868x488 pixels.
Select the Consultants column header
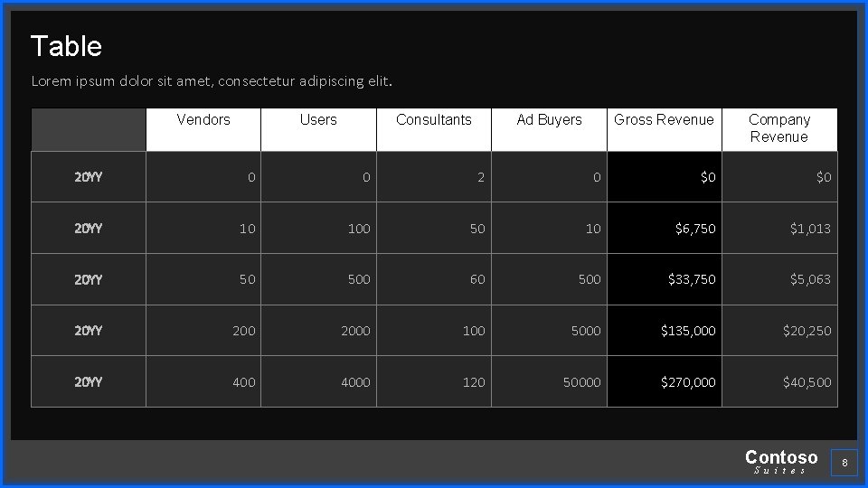coord(434,129)
